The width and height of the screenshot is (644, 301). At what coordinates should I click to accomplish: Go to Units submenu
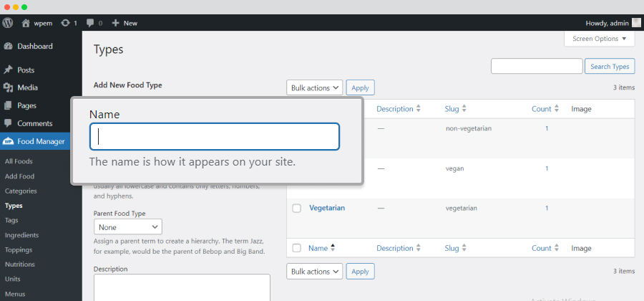(x=12, y=279)
